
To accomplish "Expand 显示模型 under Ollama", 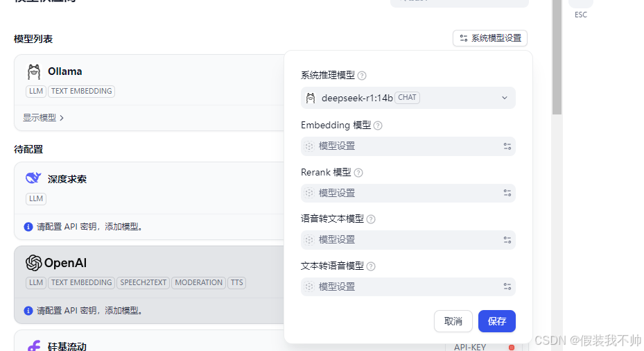I will 43,118.
